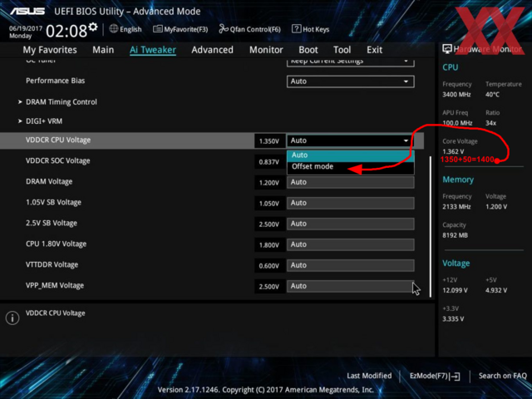The image size is (532, 399).
Task: Click the 1.05V SB Voltage Auto field
Action: click(x=351, y=203)
